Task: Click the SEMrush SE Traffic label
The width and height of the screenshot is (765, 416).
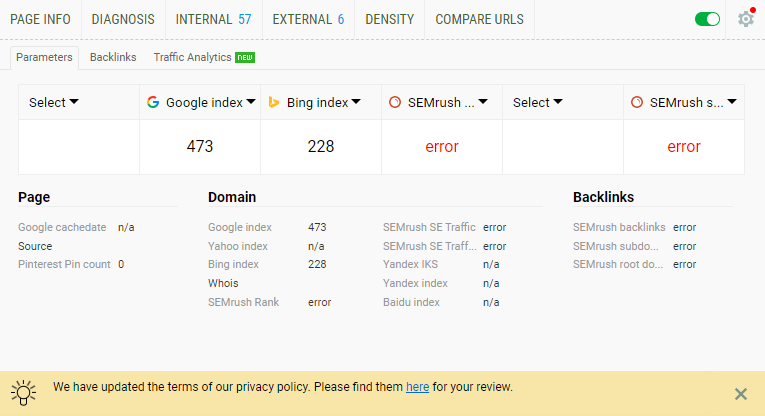Action: click(429, 227)
